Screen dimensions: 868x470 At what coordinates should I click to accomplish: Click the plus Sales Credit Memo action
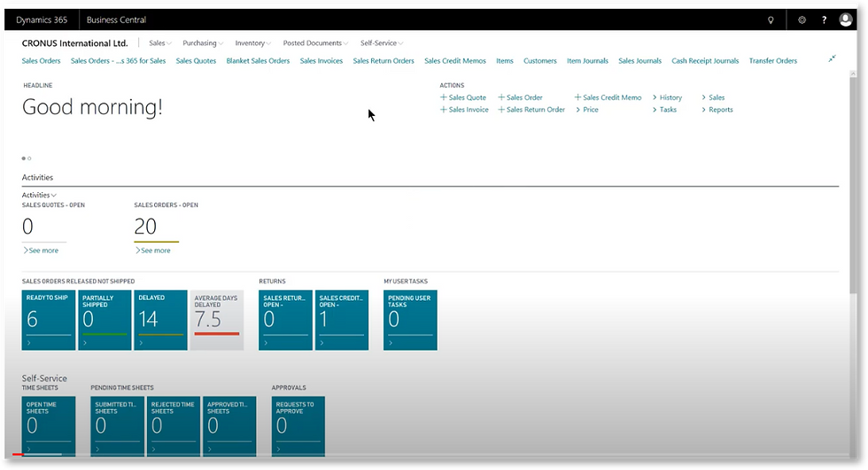(x=608, y=97)
